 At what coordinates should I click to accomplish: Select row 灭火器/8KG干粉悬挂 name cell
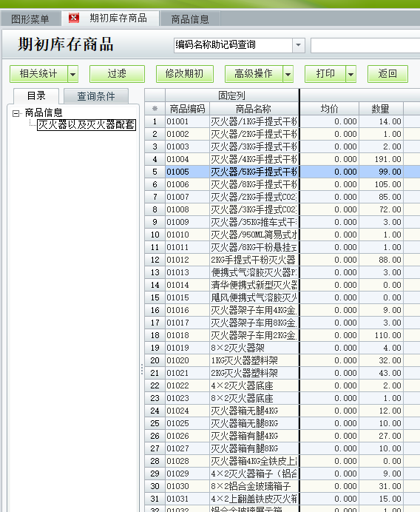[254, 247]
